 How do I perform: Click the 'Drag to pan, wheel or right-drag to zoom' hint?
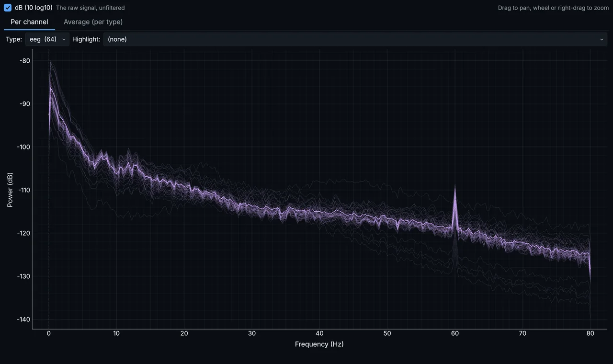pos(553,8)
